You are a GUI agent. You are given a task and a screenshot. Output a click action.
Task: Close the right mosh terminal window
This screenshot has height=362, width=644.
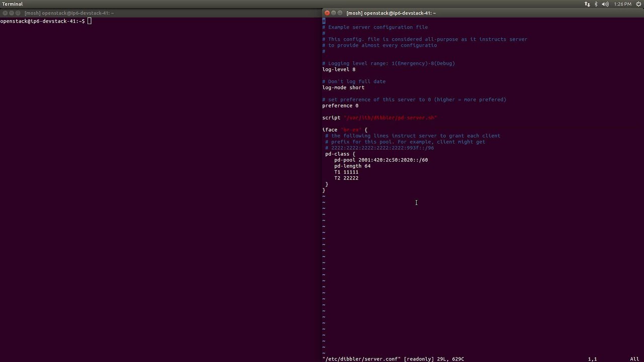[327, 13]
